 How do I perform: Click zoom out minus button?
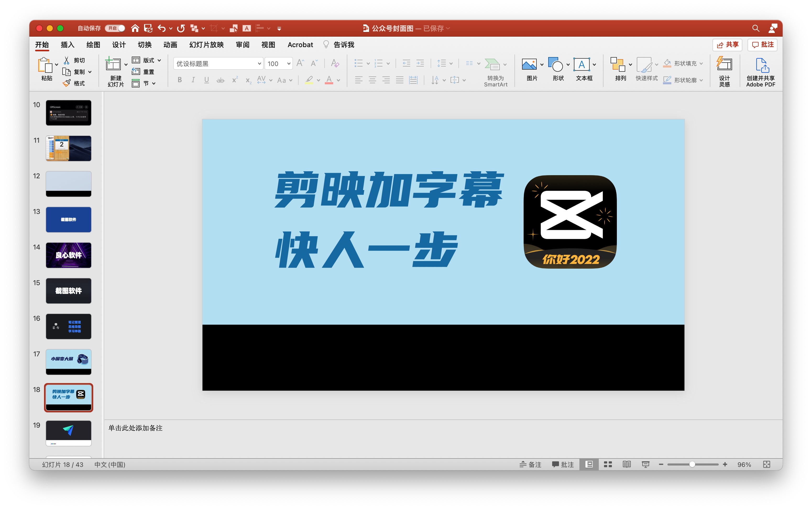(661, 464)
